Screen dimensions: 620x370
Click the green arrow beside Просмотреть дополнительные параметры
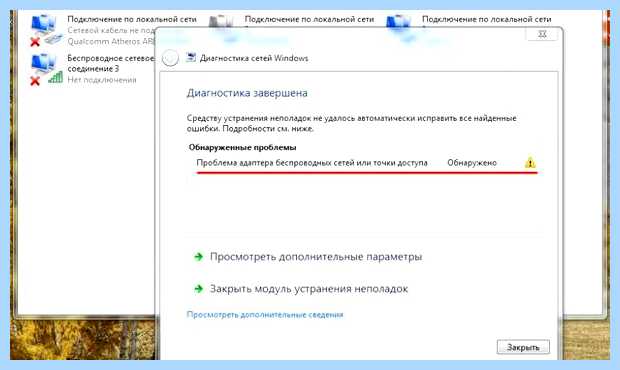coord(198,257)
